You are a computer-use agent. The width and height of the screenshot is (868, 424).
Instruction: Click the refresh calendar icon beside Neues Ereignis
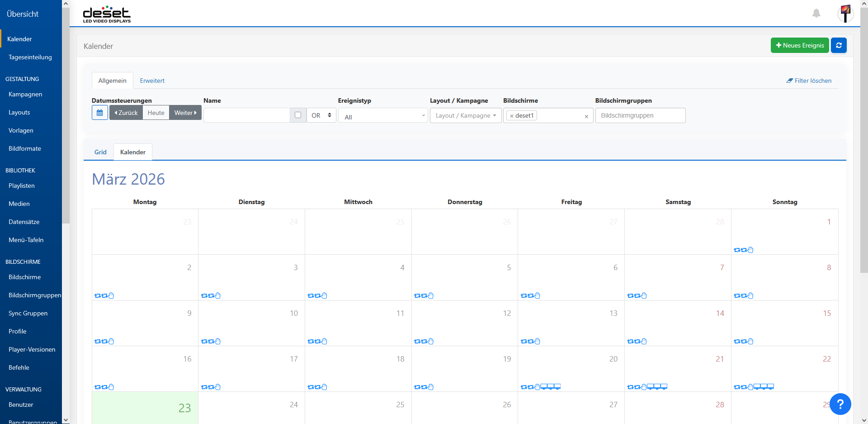click(839, 45)
